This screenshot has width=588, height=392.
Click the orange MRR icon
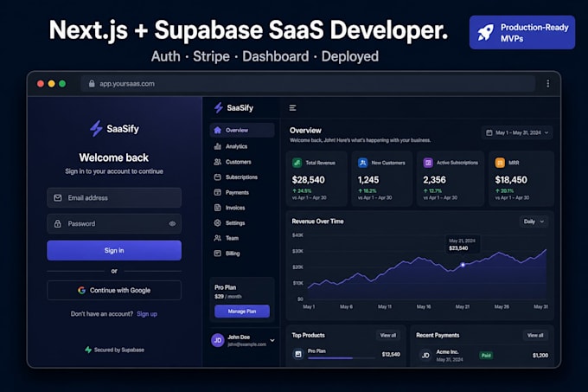(500, 163)
